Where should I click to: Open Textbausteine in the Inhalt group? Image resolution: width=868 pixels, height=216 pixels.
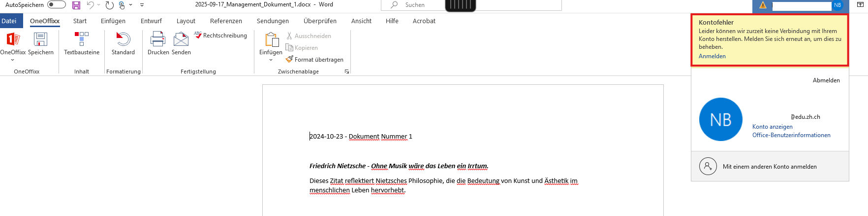[82, 39]
